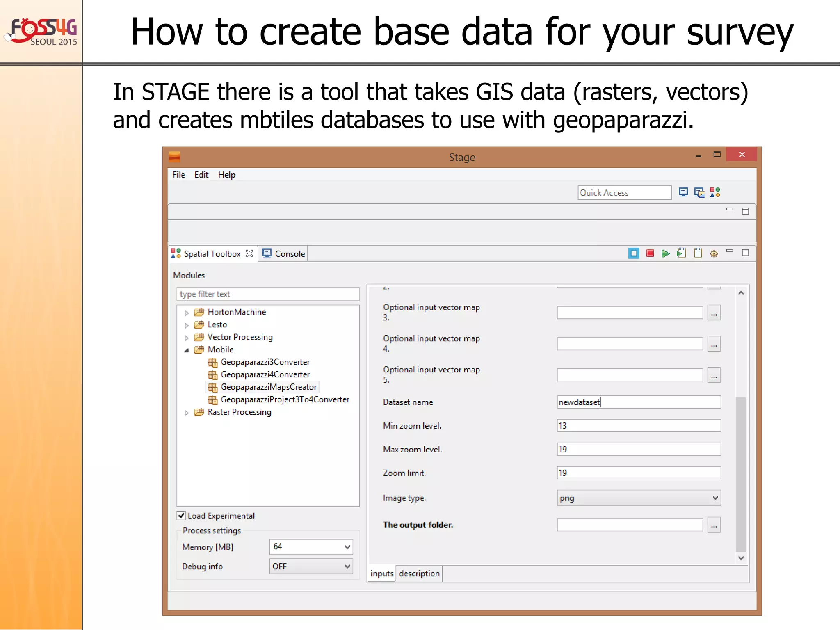Expand the Raster Processing tree node
This screenshot has height=630, width=840.
187,413
